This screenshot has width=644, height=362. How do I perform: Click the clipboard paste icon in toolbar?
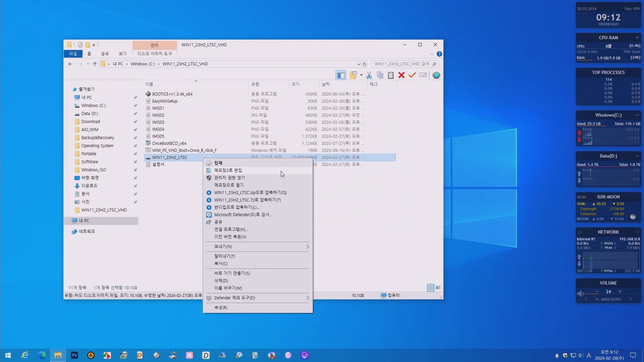click(x=391, y=75)
